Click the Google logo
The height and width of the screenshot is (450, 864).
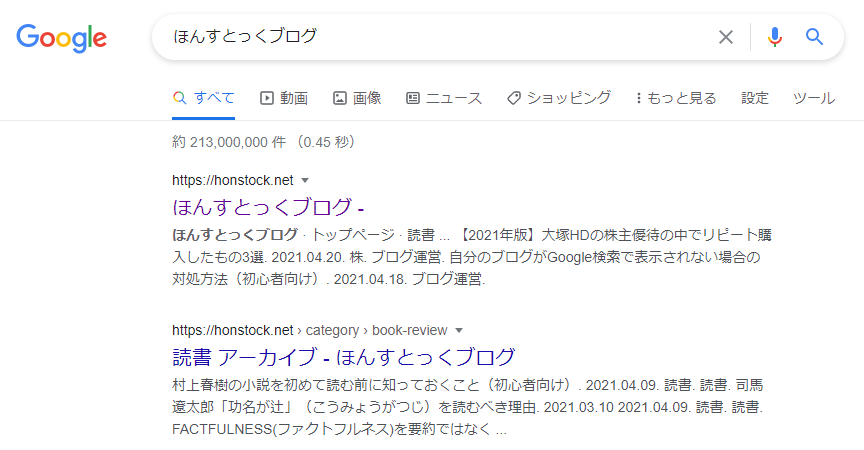click(61, 38)
